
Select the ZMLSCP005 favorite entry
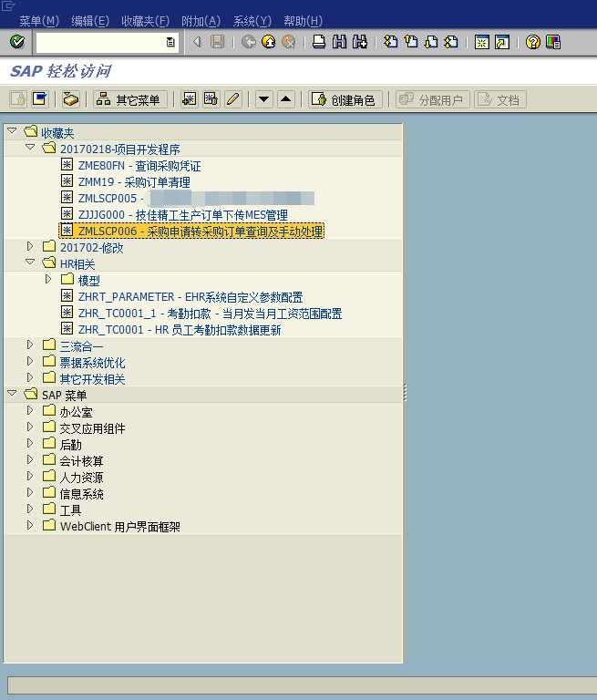(x=196, y=198)
